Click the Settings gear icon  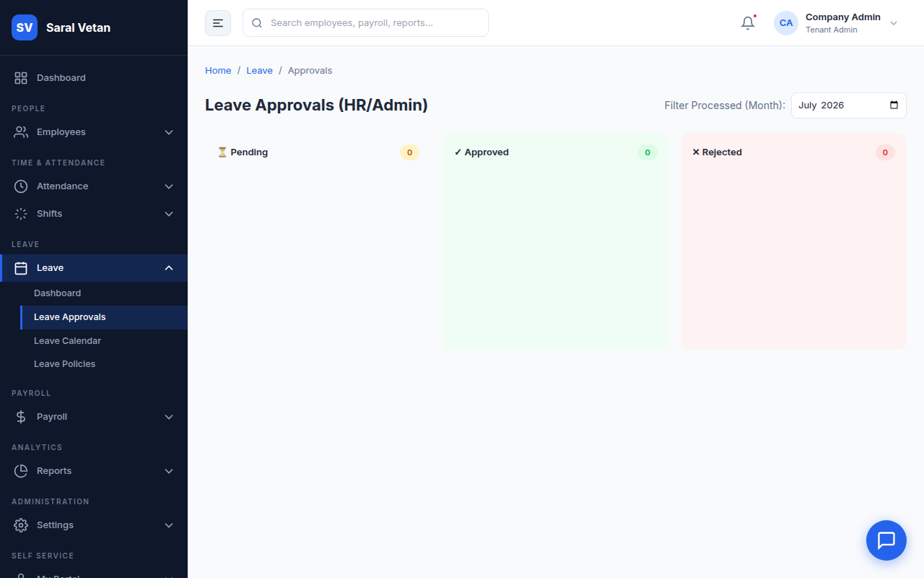coord(21,525)
